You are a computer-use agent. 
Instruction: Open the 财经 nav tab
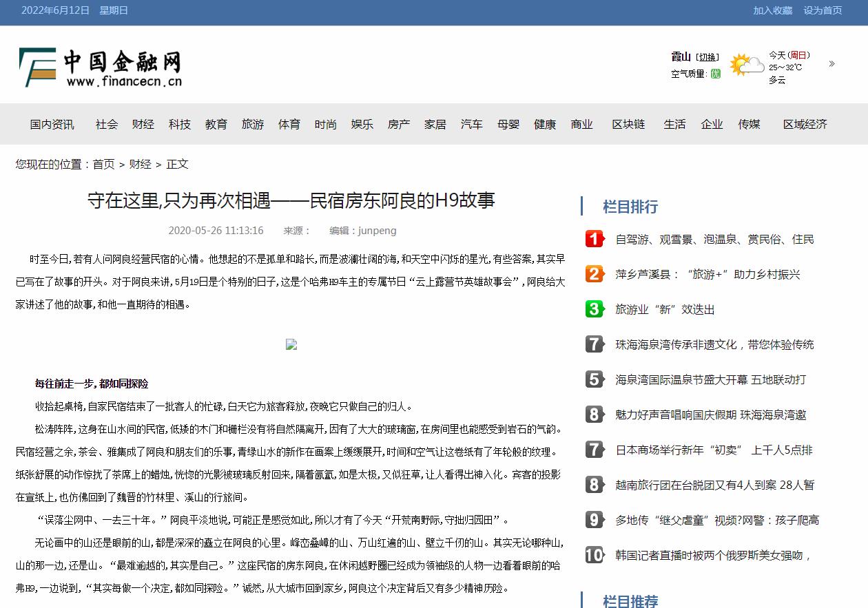143,124
